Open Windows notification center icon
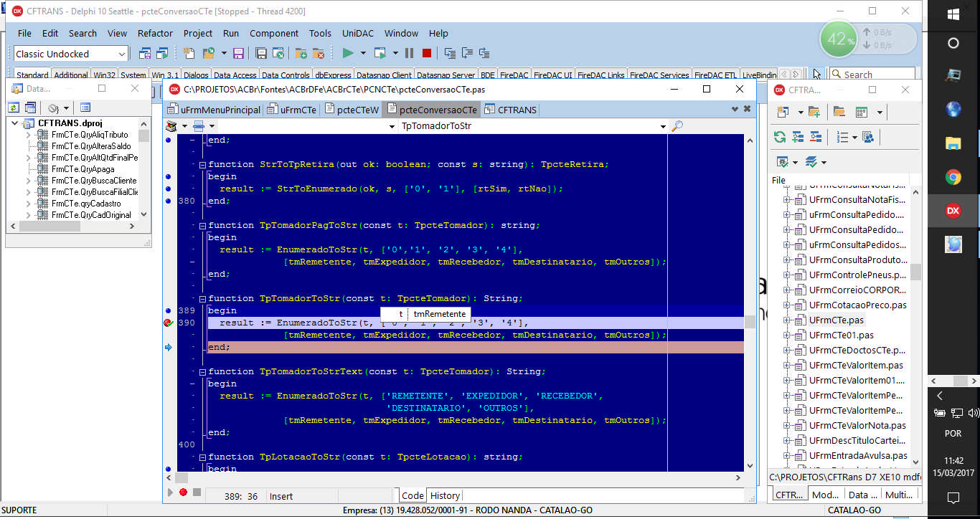 [x=953, y=497]
